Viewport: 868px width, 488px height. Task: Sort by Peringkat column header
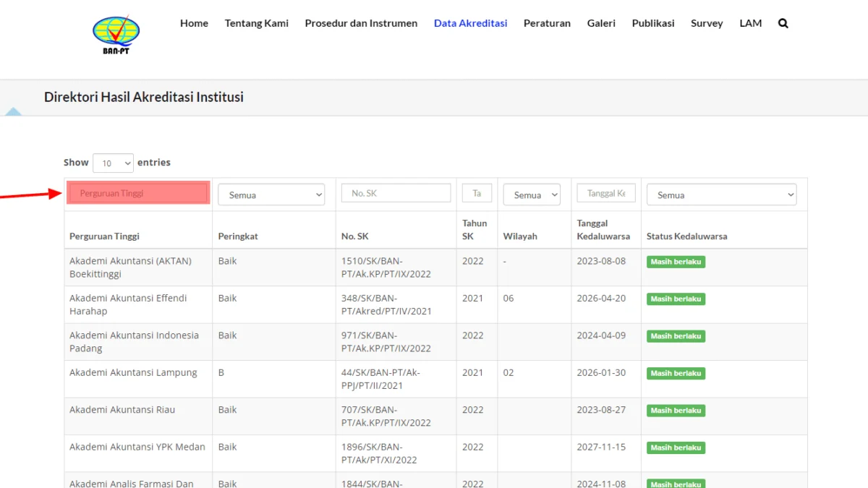(x=238, y=236)
